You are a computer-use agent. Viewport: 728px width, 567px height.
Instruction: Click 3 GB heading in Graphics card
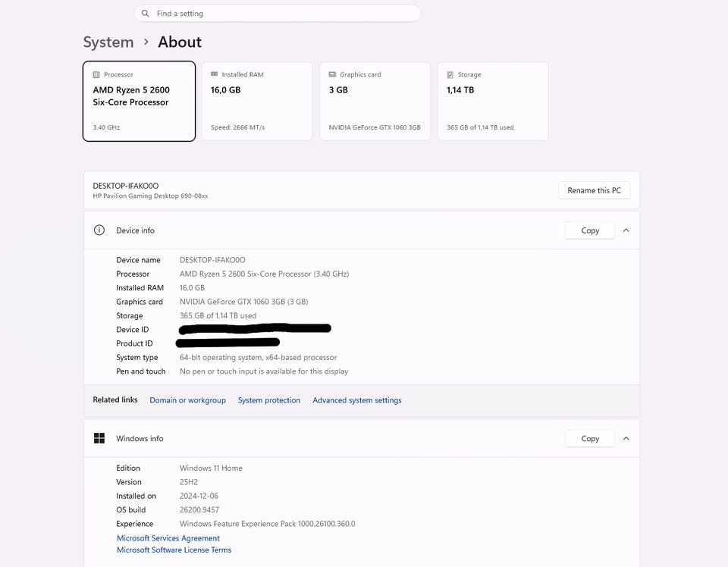(x=338, y=90)
